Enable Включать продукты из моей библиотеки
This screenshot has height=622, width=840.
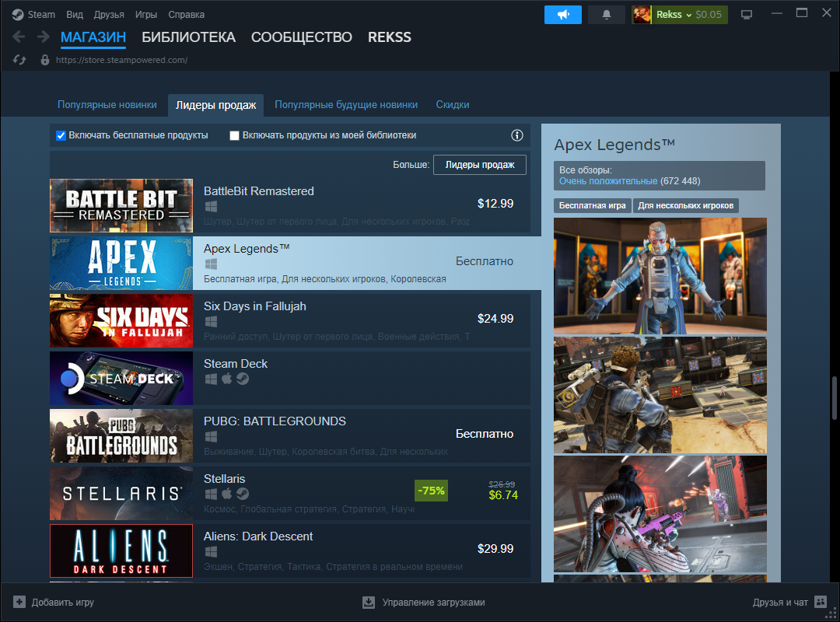coord(234,135)
